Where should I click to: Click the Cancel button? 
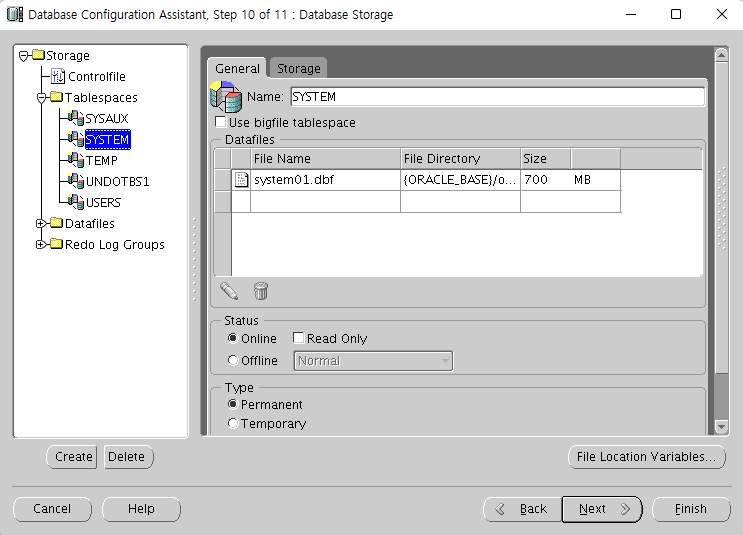tap(52, 508)
